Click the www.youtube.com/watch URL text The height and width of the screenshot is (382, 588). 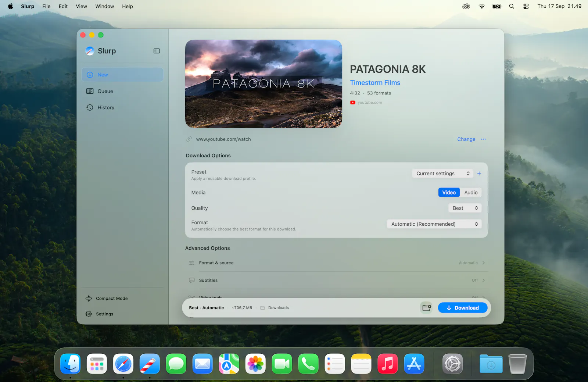pos(223,139)
